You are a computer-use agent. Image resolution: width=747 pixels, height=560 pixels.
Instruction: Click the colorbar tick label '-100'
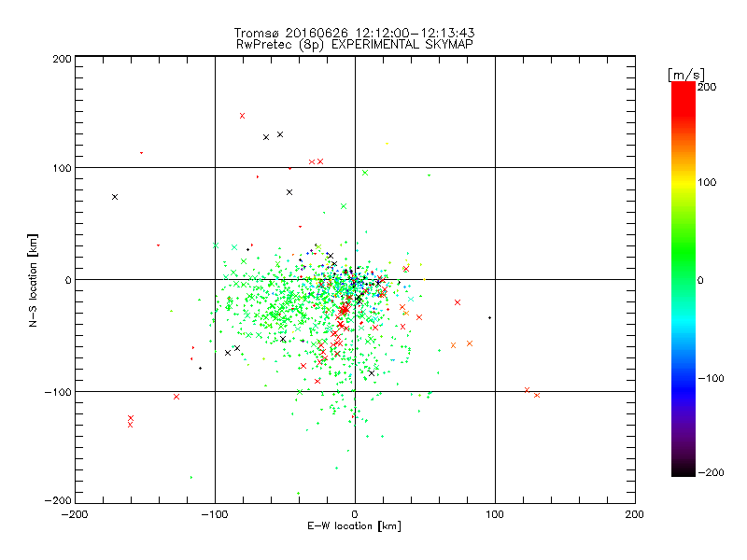coord(711,379)
